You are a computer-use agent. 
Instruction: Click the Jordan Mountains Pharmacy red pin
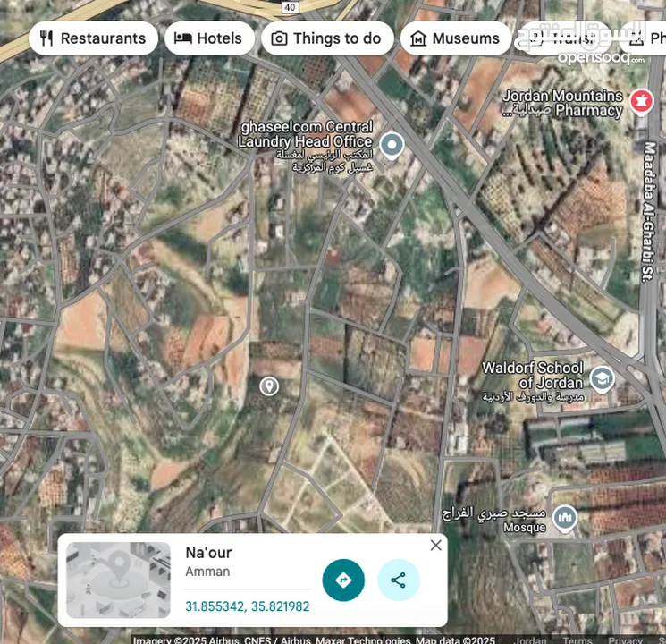point(641,102)
